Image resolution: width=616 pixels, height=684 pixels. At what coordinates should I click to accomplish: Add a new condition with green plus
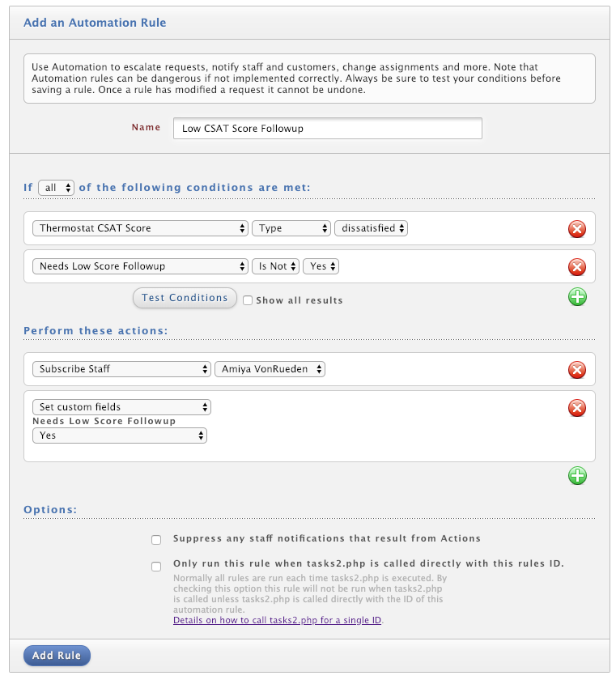point(577,297)
